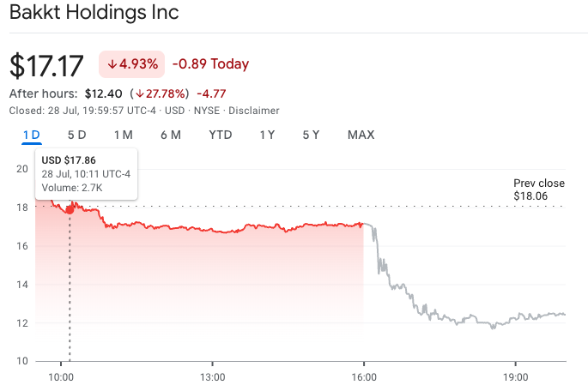Image resolution: width=588 pixels, height=391 pixels.
Task: Switch chart to YTD view
Action: click(220, 135)
